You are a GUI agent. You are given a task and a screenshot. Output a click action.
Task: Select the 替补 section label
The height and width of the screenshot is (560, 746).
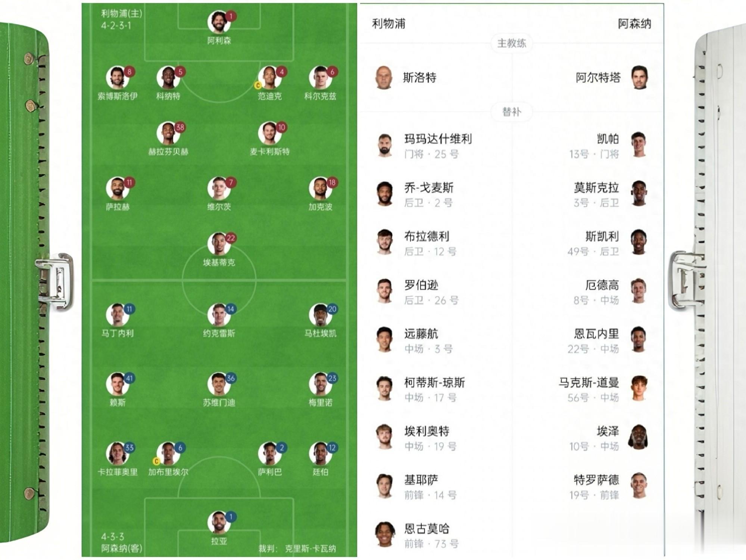511,112
